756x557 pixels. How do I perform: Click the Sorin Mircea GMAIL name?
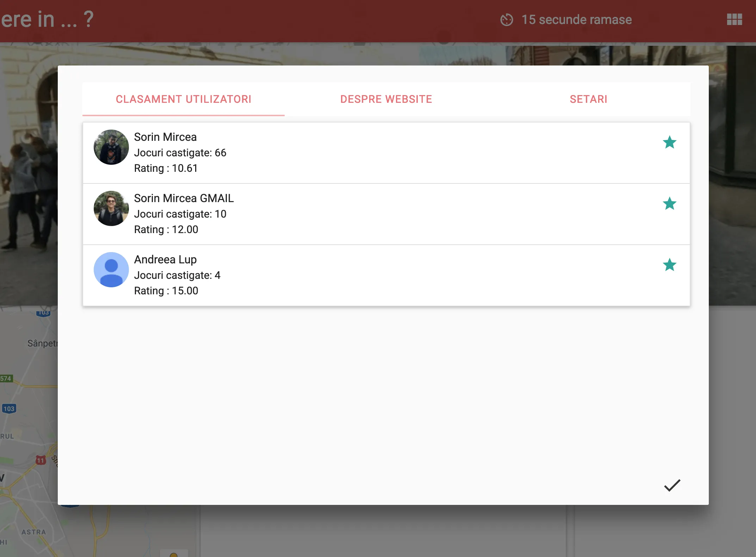click(184, 198)
